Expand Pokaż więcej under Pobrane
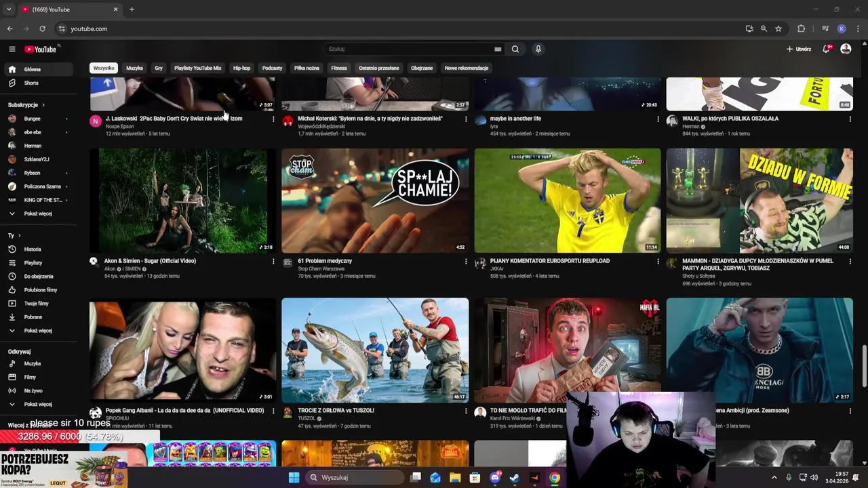This screenshot has height=488, width=868. [38, 331]
